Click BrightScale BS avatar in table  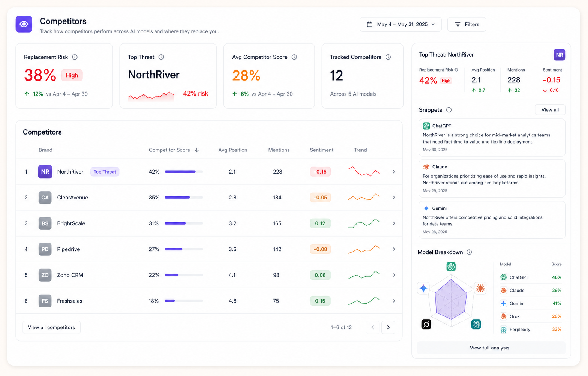(45, 223)
